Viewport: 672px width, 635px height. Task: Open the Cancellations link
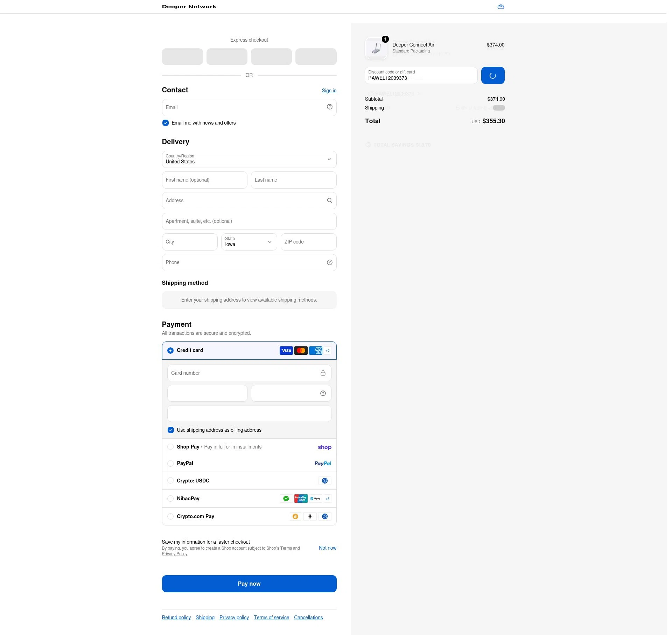pos(308,618)
